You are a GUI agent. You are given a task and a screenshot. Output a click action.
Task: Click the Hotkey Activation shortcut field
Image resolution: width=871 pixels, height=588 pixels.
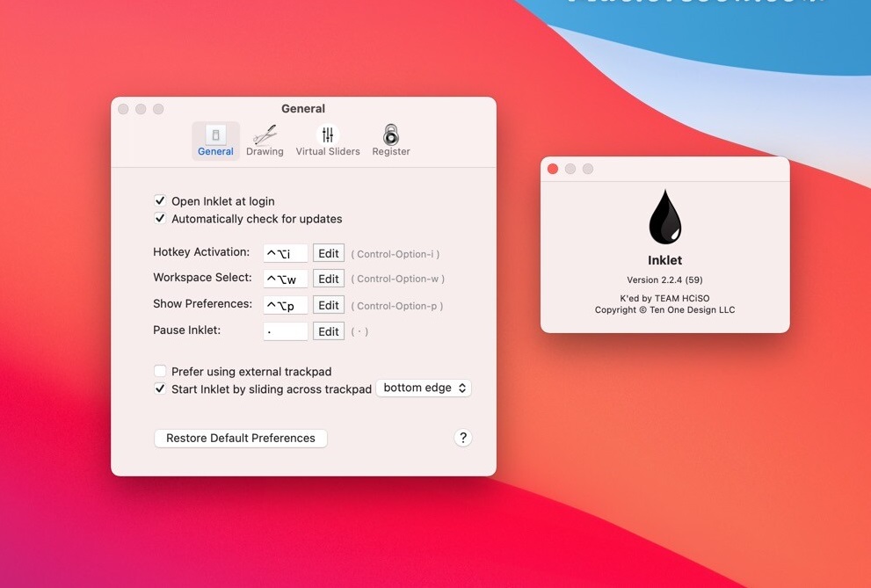pos(286,253)
